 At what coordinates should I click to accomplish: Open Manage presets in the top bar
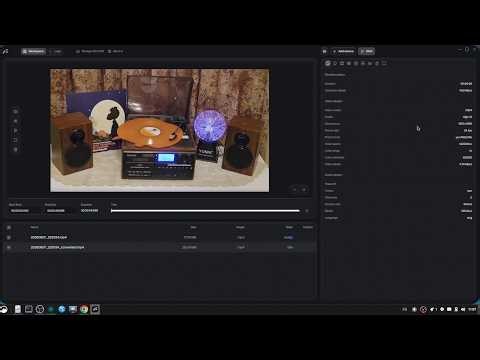click(90, 51)
